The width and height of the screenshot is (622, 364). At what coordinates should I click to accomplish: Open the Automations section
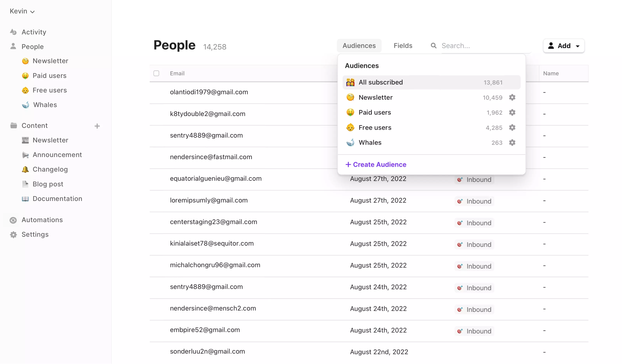[x=42, y=220]
